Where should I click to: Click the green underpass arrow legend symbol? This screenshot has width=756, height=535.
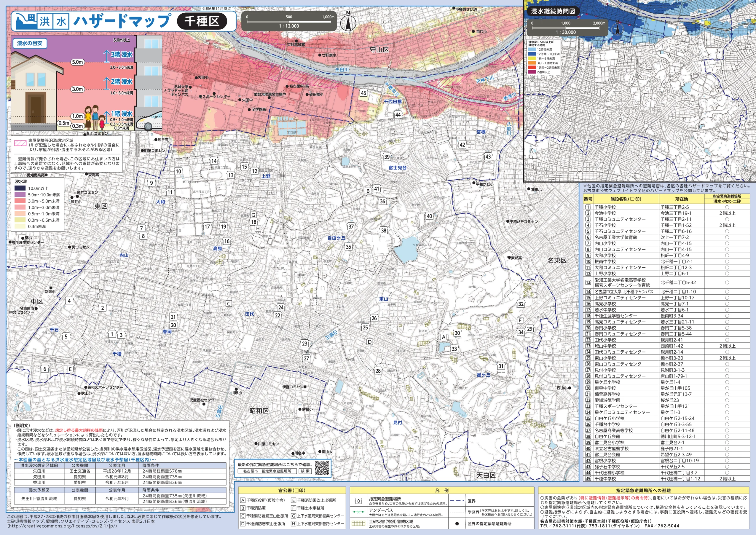coord(359,512)
